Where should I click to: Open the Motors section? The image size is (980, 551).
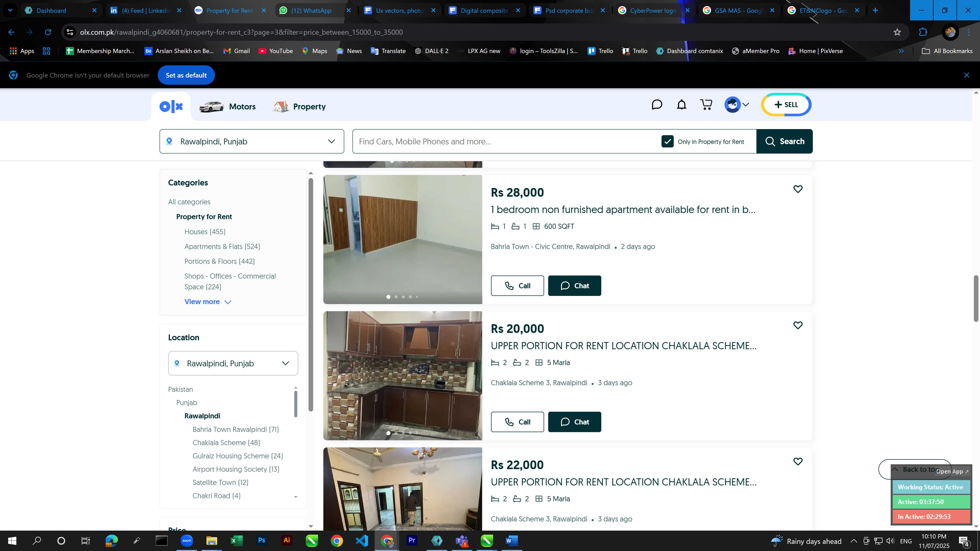tap(227, 106)
